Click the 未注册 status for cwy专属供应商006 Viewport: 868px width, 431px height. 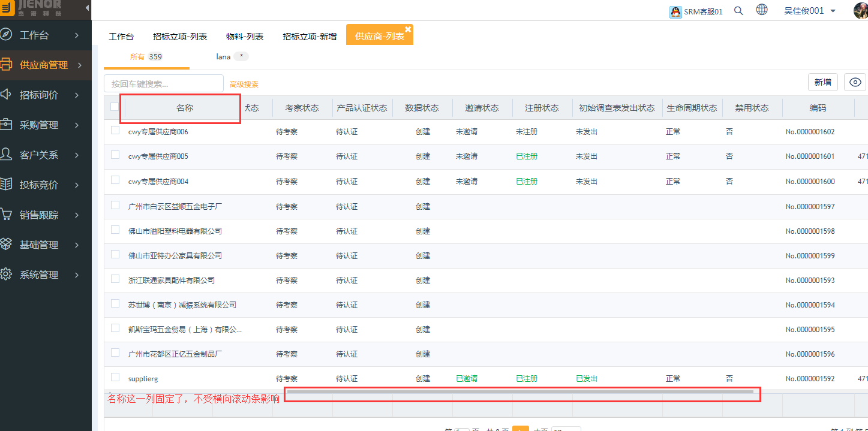(x=527, y=131)
